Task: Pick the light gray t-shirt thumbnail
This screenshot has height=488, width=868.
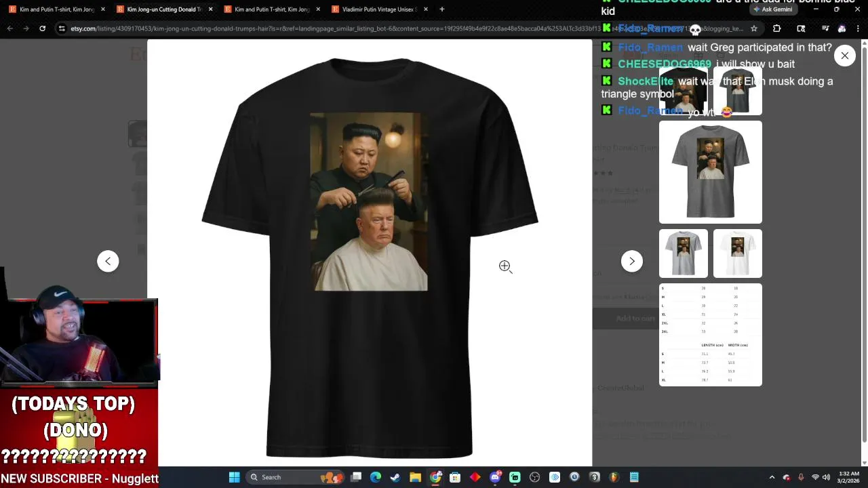Action: point(684,253)
